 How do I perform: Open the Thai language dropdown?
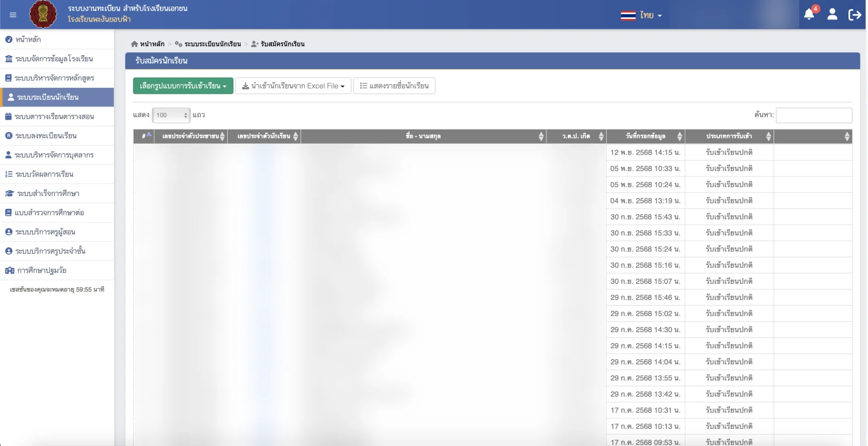point(651,15)
